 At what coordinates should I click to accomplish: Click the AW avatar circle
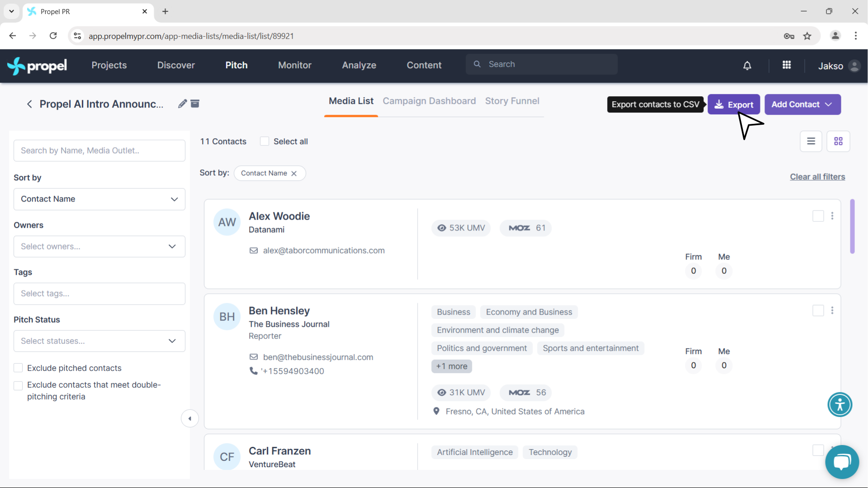coord(227,222)
